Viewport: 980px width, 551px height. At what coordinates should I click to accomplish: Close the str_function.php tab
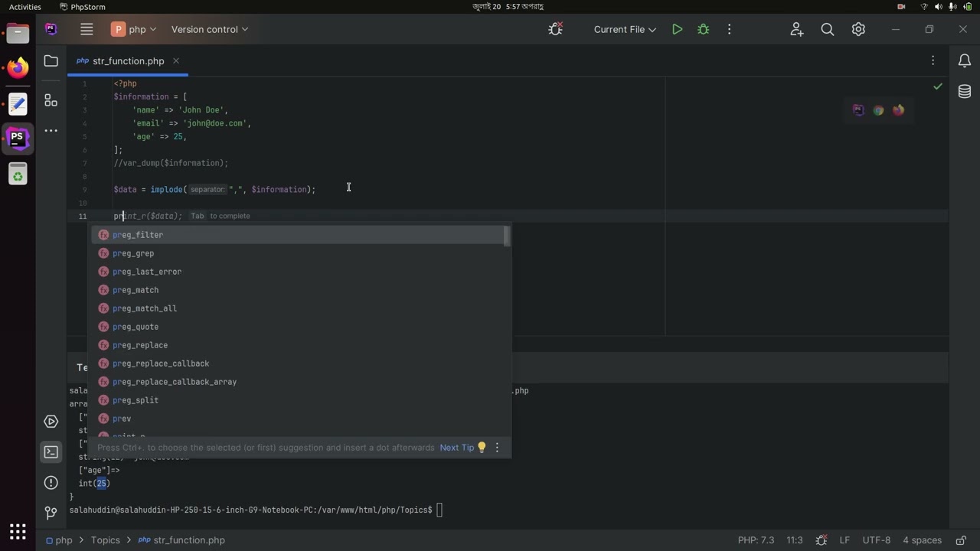pos(176,61)
